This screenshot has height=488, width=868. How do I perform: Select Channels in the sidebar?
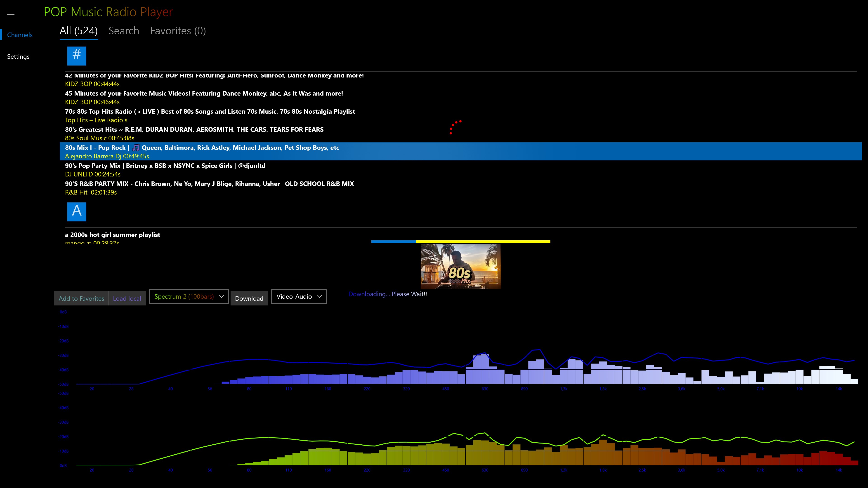click(19, 35)
